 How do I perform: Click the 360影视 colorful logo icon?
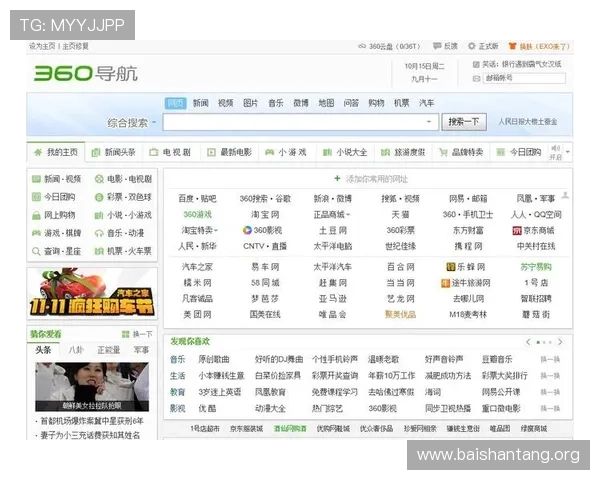247,230
